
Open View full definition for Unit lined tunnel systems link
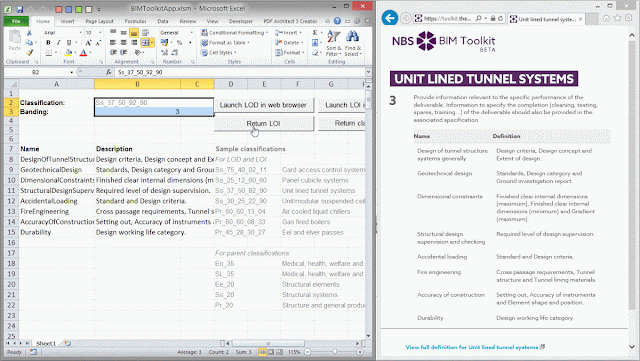tap(472, 347)
